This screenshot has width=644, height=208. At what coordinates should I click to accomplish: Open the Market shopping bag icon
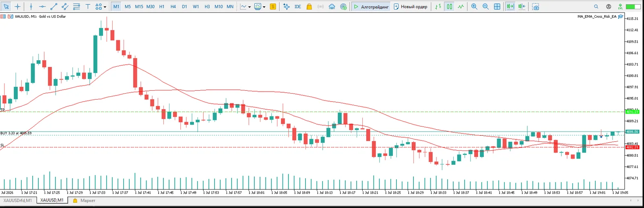pos(309,6)
